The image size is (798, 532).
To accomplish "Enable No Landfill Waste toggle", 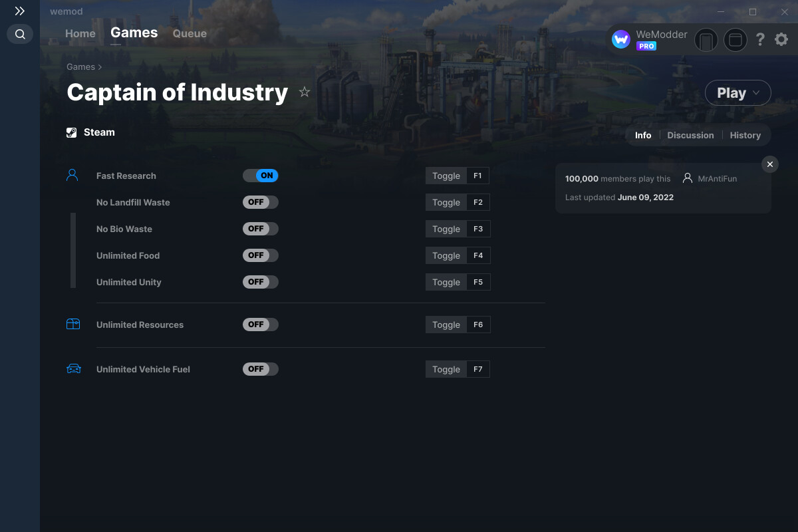I will 261,202.
